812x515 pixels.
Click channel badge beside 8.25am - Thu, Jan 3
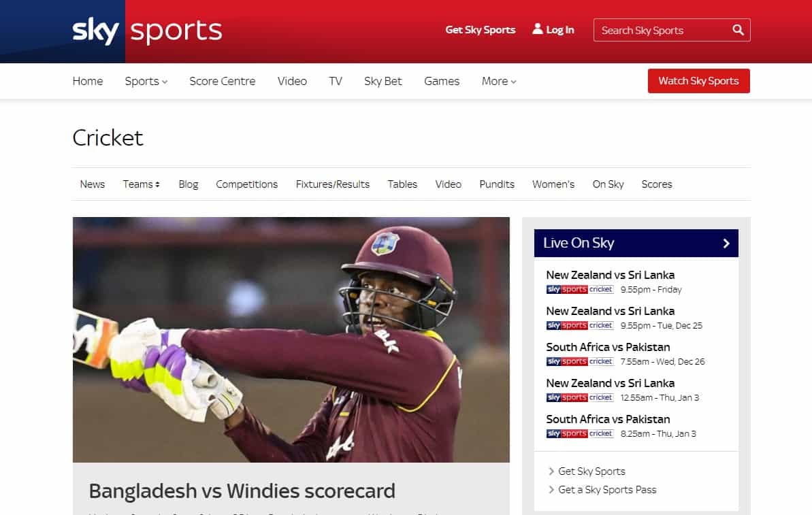pyautogui.click(x=579, y=433)
